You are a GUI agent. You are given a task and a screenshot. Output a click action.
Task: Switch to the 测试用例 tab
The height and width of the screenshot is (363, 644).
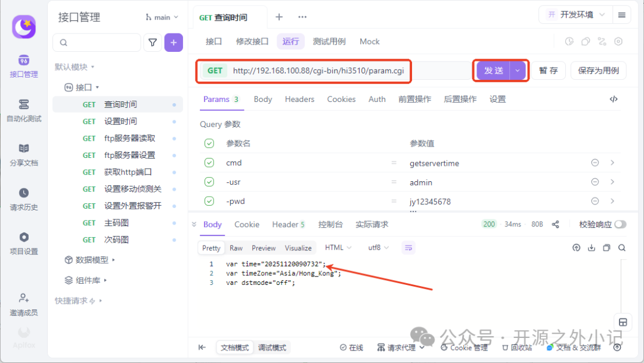click(329, 42)
